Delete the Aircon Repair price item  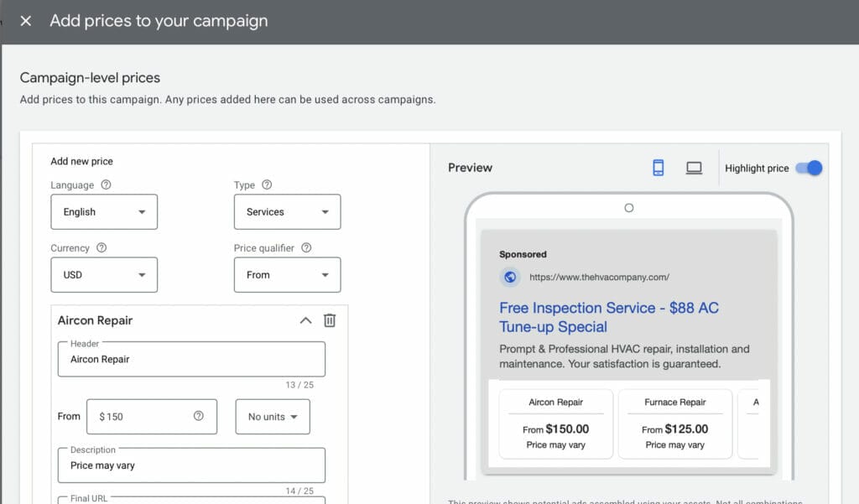click(330, 320)
